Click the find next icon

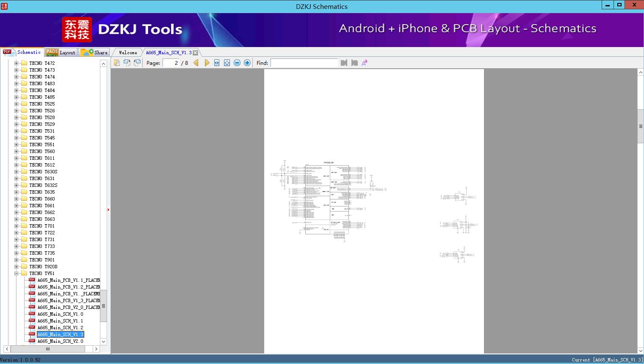click(354, 63)
